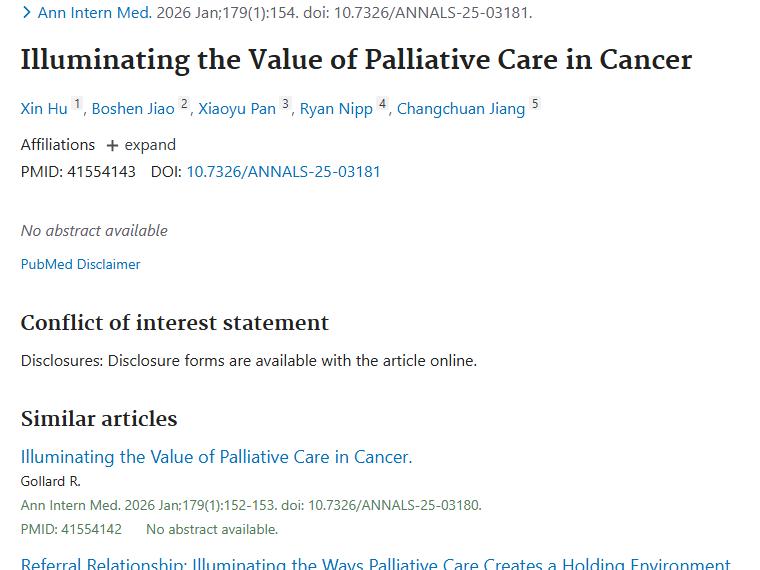Click affiliation superscript 5 beside Changchuan Jiang
This screenshot has width=760, height=570.
(535, 104)
